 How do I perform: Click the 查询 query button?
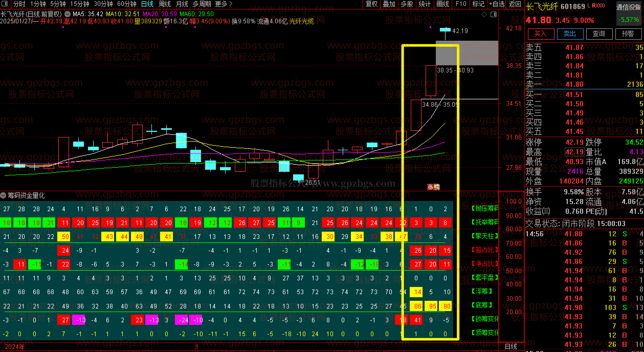pyautogui.click(x=599, y=34)
